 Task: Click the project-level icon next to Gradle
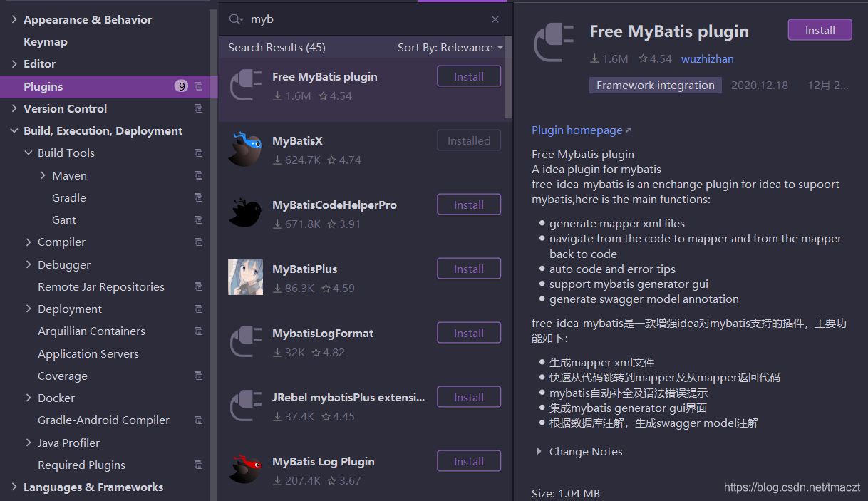tap(199, 197)
